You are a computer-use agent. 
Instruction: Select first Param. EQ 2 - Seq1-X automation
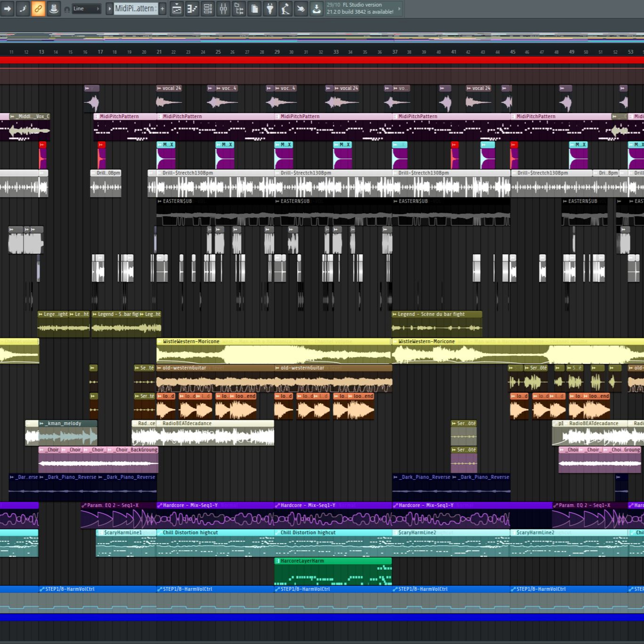[118, 515]
